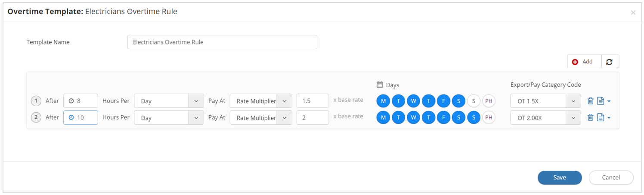Image resolution: width=644 pixels, height=195 pixels.
Task: Click the calendar icon beside Days
Action: click(x=380, y=85)
